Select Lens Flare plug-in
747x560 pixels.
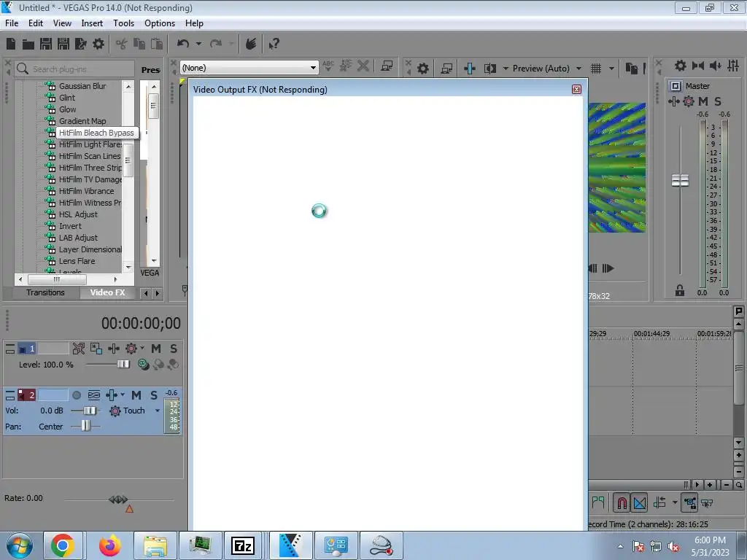point(77,261)
